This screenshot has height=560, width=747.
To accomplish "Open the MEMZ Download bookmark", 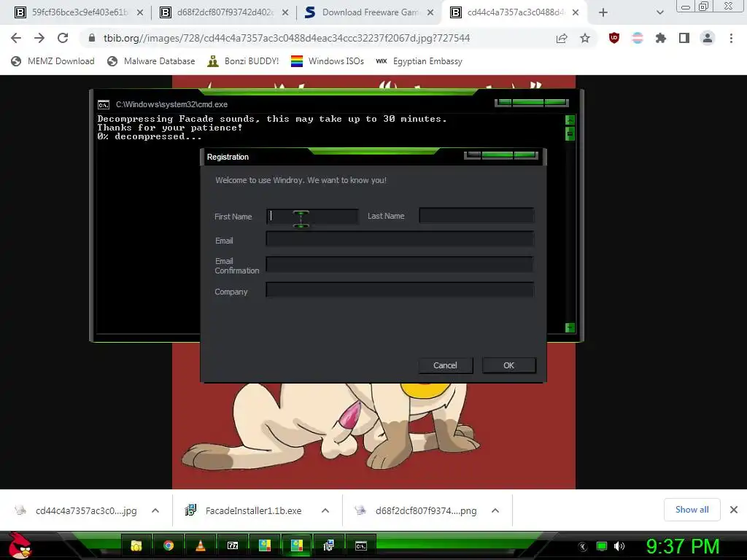I will (x=53, y=61).
